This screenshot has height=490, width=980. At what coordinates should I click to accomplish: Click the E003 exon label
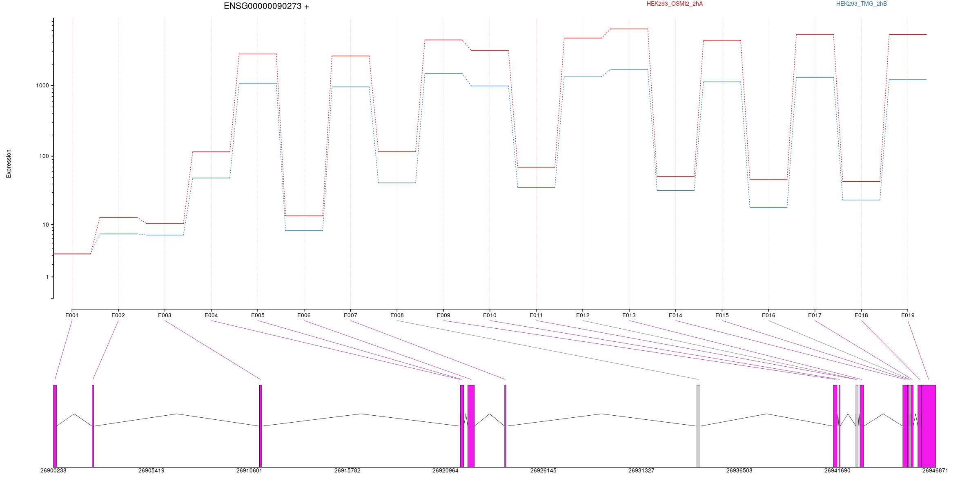click(x=165, y=315)
